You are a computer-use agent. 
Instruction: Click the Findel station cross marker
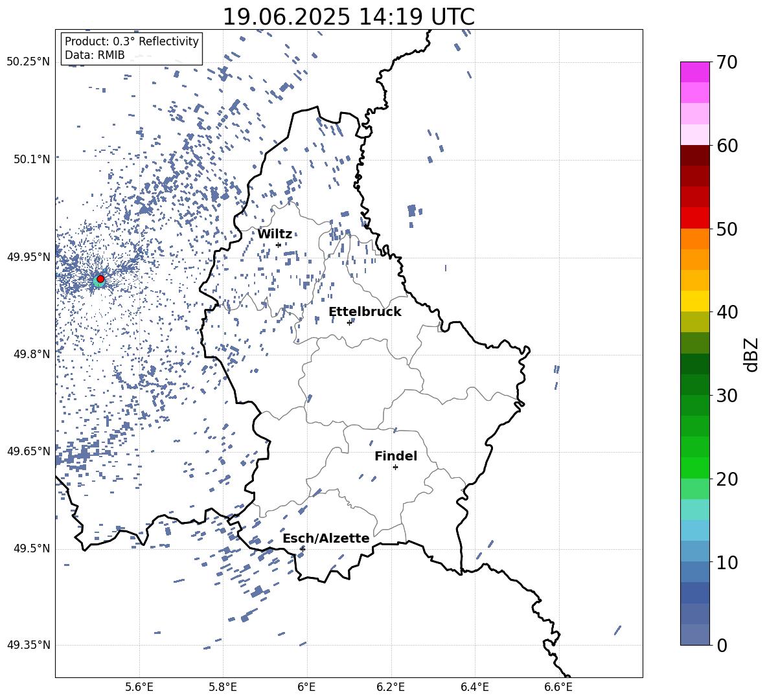point(395,468)
